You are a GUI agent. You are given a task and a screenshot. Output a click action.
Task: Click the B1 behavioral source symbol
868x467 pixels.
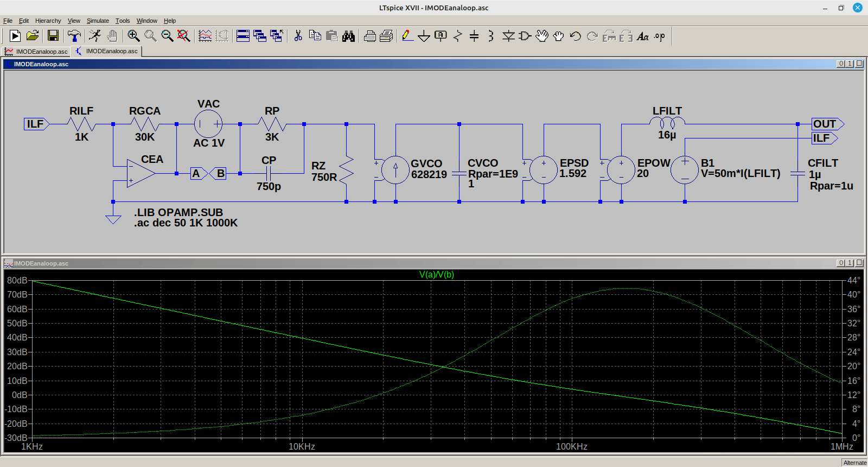pyautogui.click(x=685, y=170)
